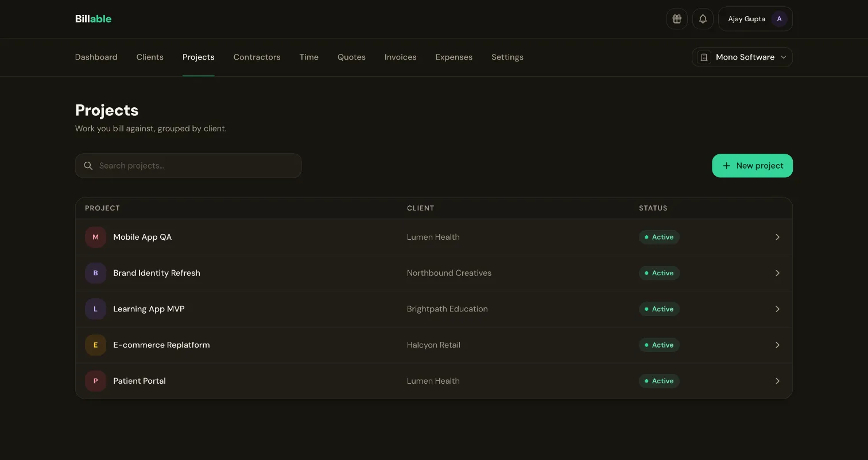Image resolution: width=868 pixels, height=460 pixels.
Task: Open the Ajay Gupta account menu
Action: (755, 19)
